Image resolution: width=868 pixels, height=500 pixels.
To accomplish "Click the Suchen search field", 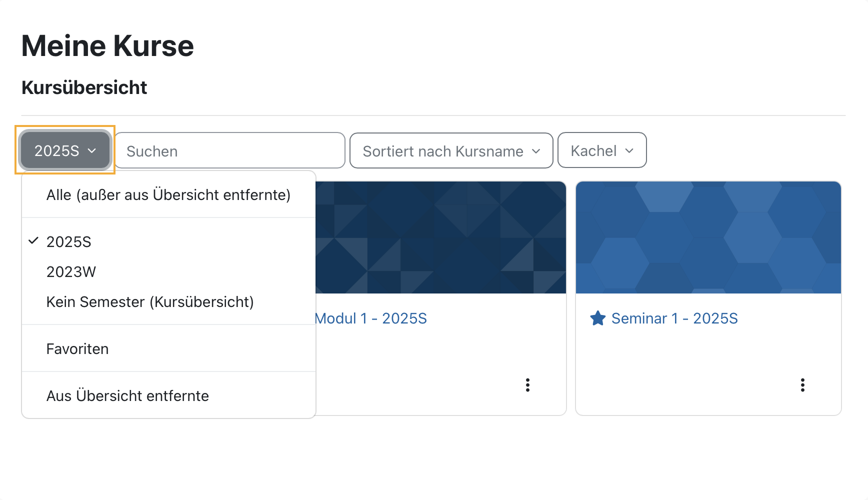I will pyautogui.click(x=230, y=150).
